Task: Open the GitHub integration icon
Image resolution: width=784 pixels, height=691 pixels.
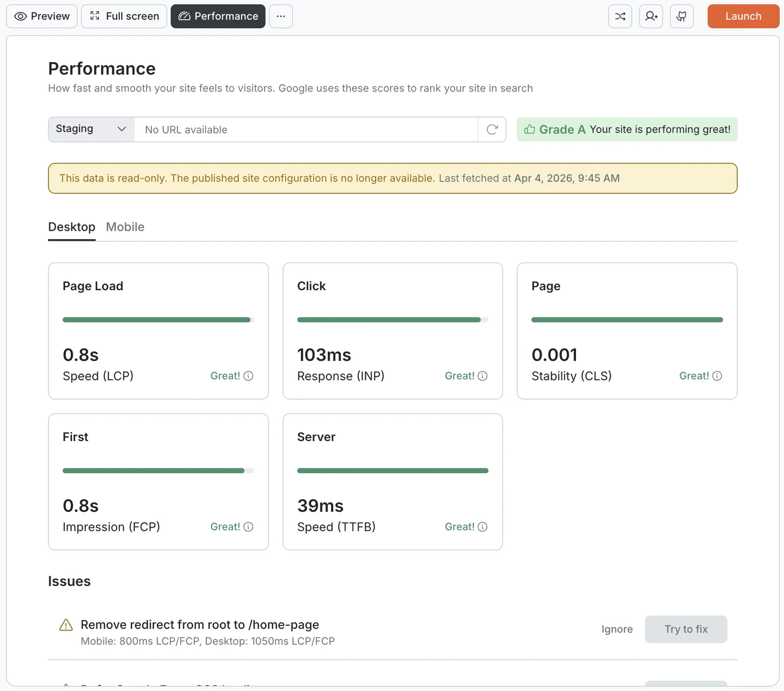Action: tap(682, 16)
